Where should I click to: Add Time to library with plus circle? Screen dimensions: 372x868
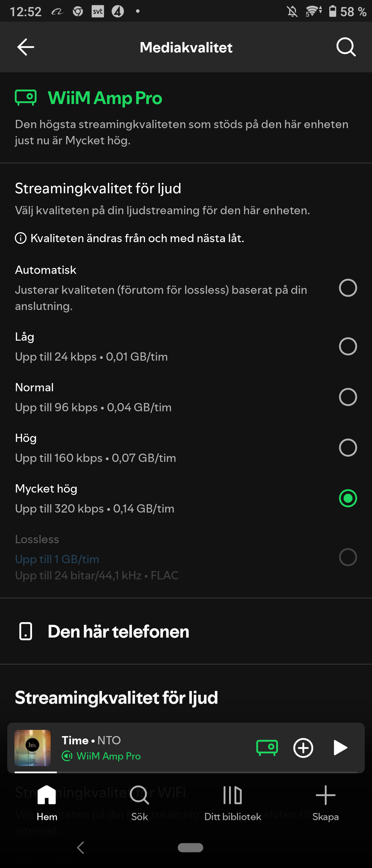[x=303, y=748]
